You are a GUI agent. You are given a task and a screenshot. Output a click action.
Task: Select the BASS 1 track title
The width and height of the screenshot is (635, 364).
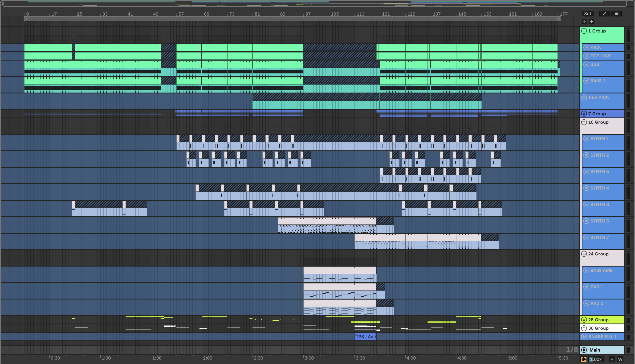[598, 81]
